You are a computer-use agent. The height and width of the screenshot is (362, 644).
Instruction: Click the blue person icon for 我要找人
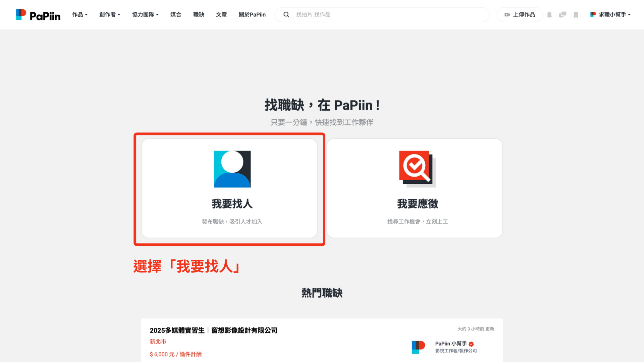pyautogui.click(x=232, y=169)
